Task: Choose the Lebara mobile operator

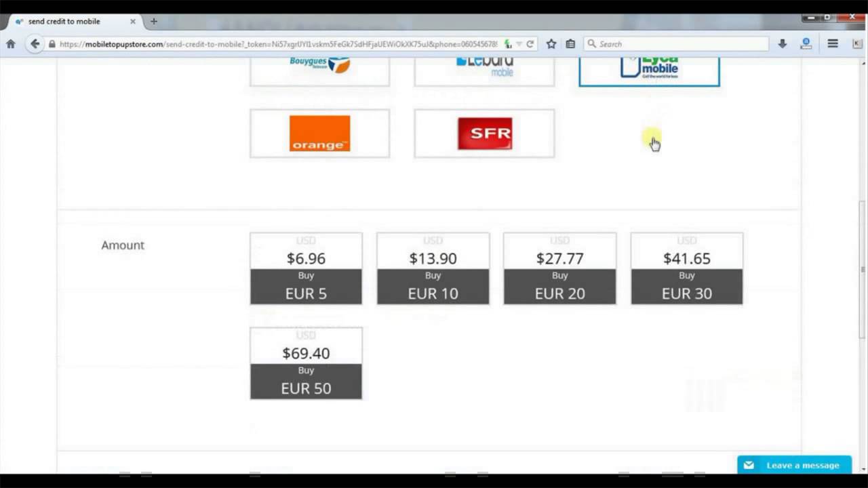Action: [x=484, y=71]
